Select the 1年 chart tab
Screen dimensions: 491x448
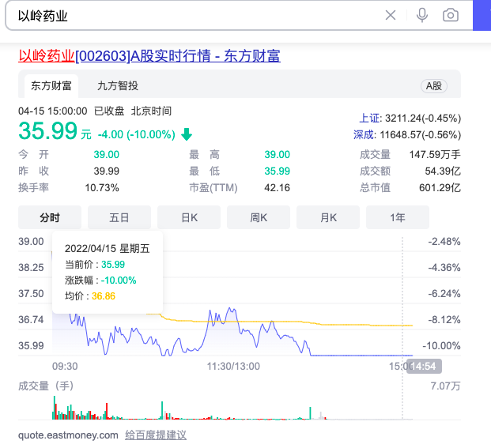(398, 217)
